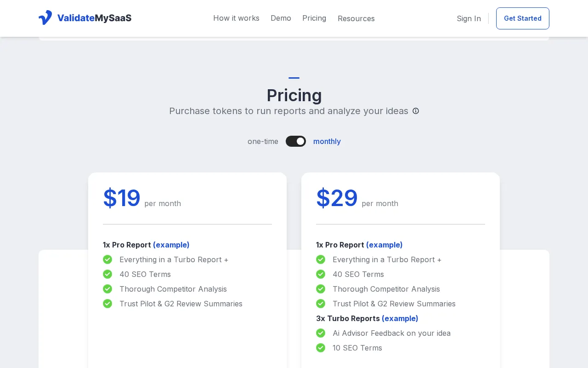Click '1x Pro Report' heading in $19 plan
The height and width of the screenshot is (368, 588).
(x=127, y=245)
